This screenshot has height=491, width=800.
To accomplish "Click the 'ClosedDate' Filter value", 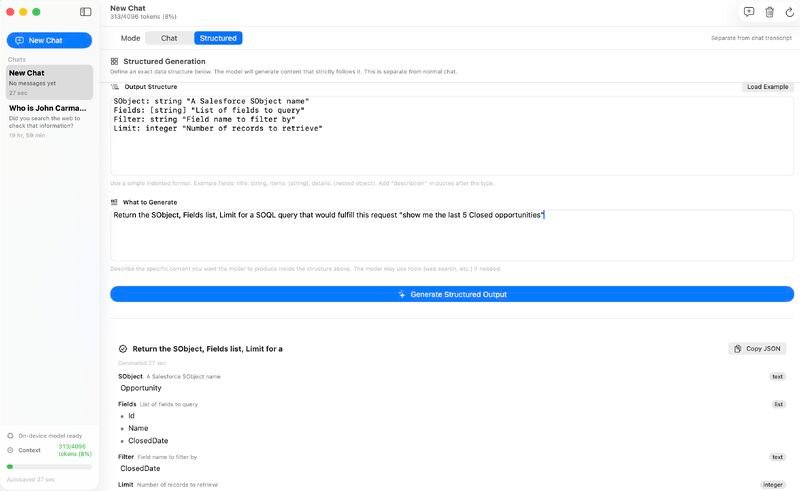I will [140, 468].
